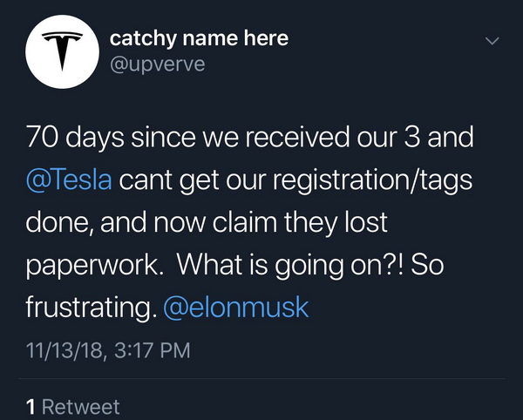View the '1 Retweet' list

tap(72, 407)
